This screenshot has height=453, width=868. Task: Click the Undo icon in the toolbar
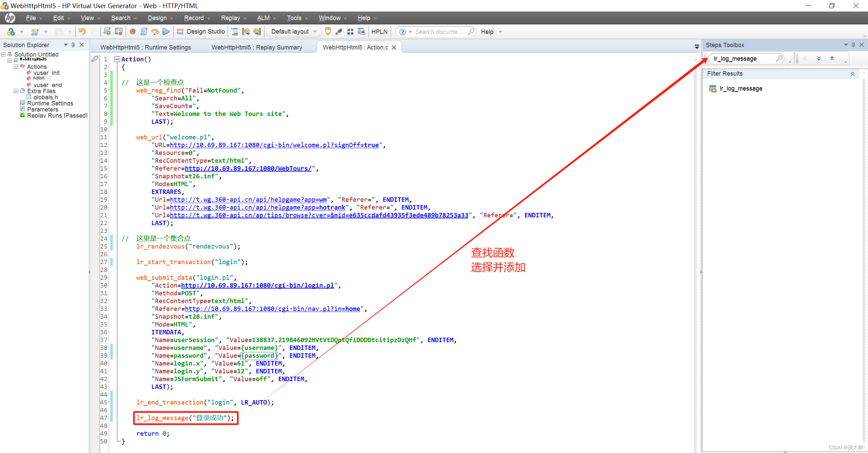[x=82, y=32]
